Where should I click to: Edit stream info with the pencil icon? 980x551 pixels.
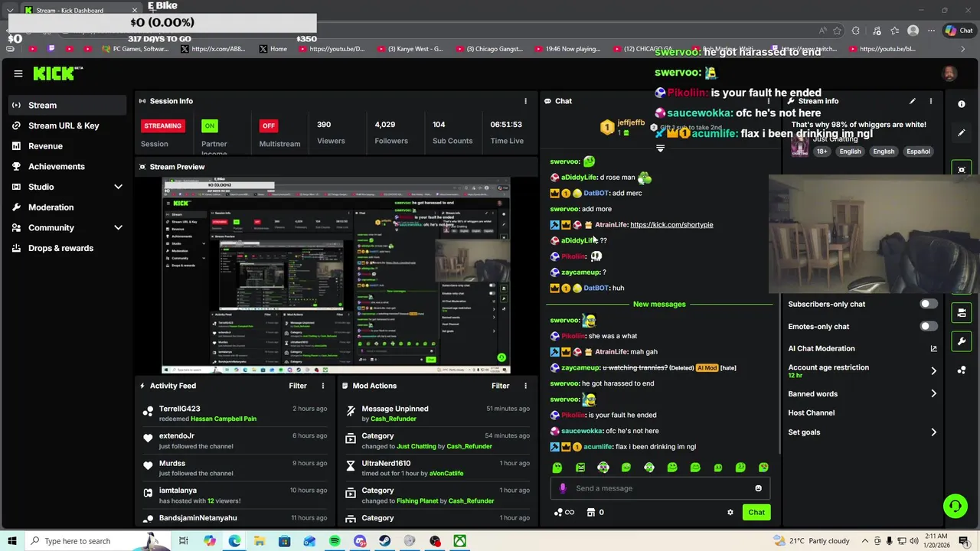[912, 101]
